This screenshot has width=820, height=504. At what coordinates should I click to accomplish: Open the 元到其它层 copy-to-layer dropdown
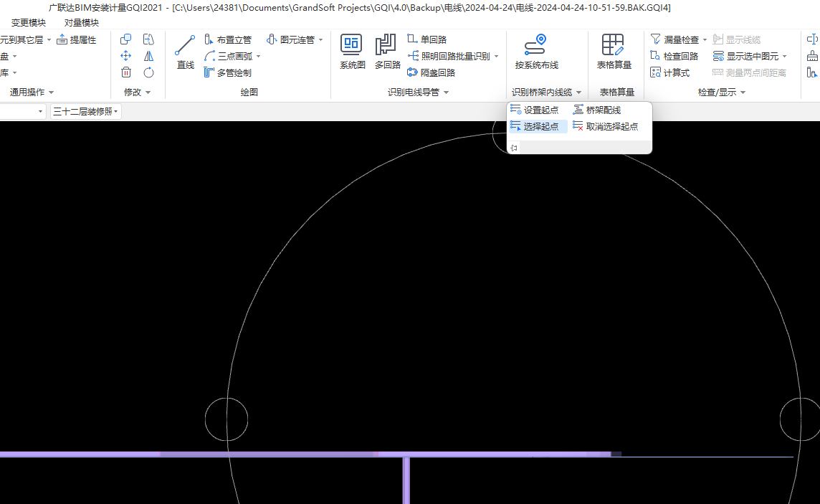tap(49, 39)
